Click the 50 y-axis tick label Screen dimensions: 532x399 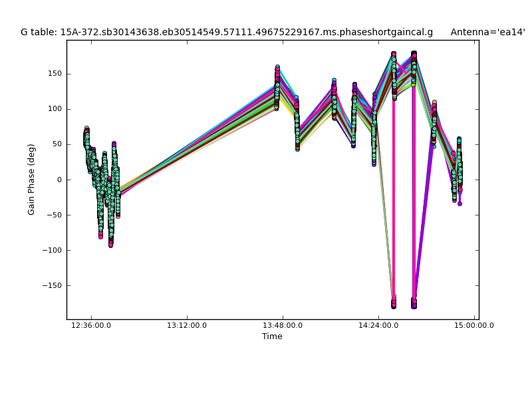(x=57, y=144)
